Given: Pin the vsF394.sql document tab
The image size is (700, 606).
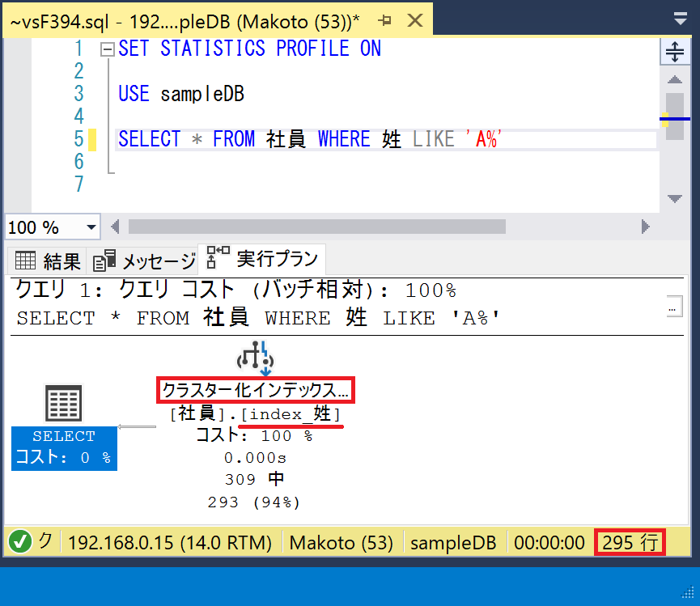Looking at the screenshot, I should point(384,20).
